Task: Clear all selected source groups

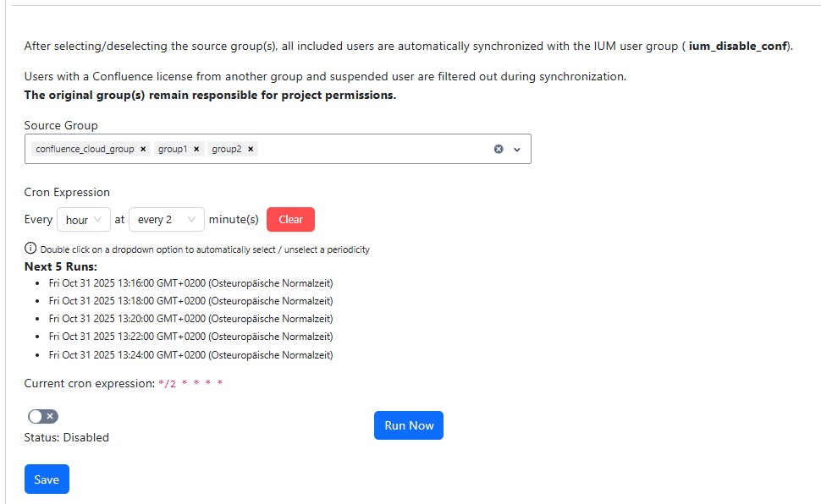Action: [x=499, y=149]
